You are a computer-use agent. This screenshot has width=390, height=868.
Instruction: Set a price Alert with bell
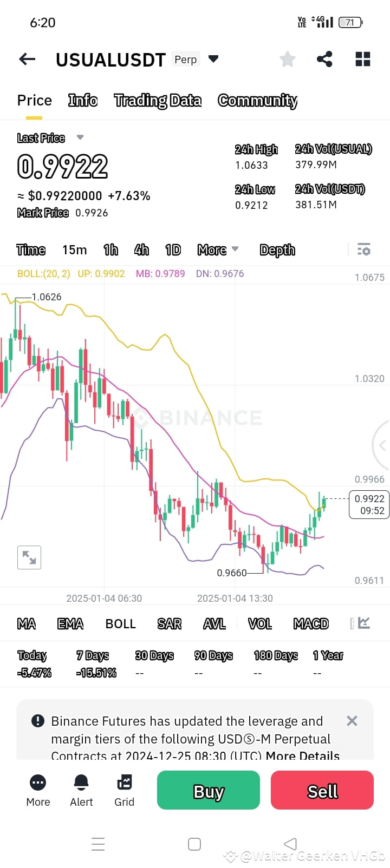click(81, 791)
